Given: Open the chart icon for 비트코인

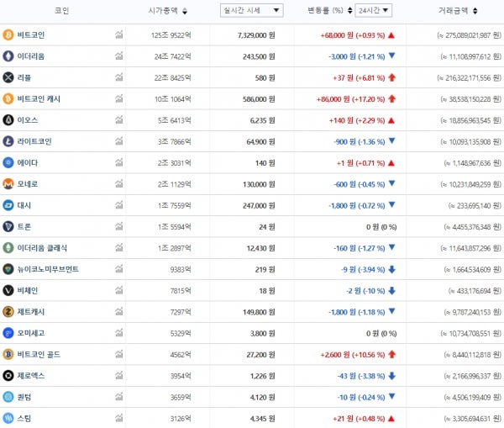Looking at the screenshot, I should (119, 34).
